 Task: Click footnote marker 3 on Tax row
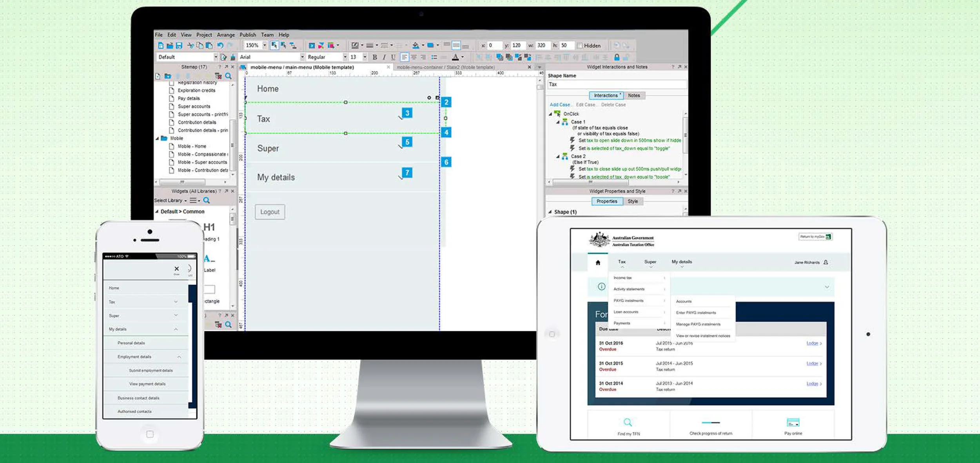click(407, 113)
